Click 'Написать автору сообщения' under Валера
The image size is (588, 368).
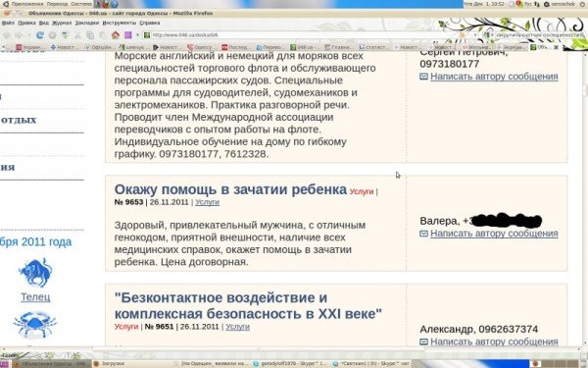coord(494,234)
